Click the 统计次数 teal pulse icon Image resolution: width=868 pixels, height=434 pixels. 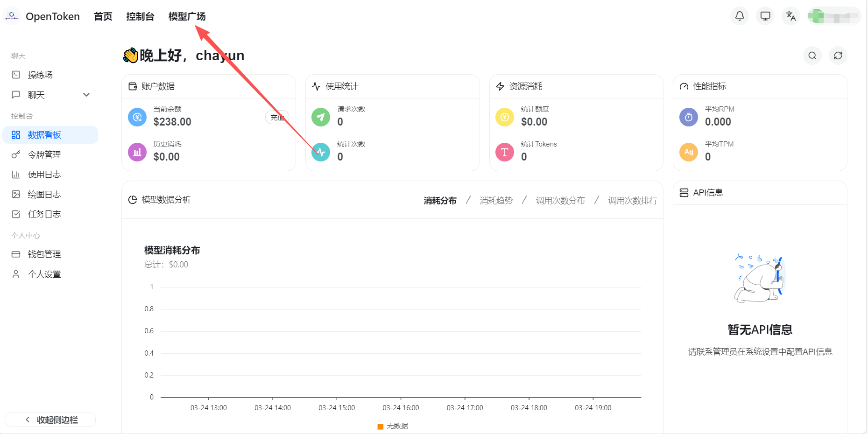click(x=321, y=152)
